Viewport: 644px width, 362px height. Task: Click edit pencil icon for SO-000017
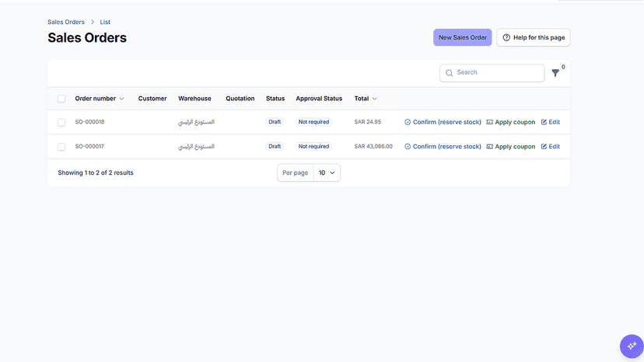pos(544,147)
